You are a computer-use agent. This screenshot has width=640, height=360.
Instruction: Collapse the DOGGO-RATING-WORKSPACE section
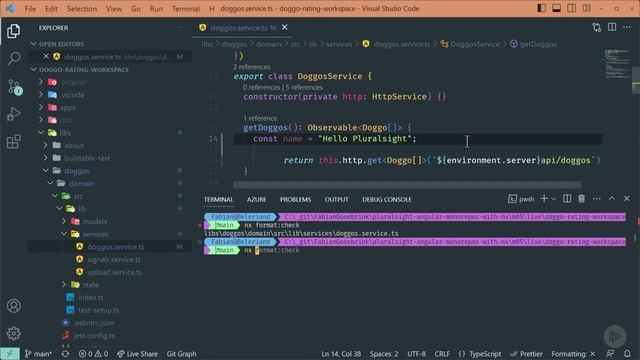pos(33,69)
